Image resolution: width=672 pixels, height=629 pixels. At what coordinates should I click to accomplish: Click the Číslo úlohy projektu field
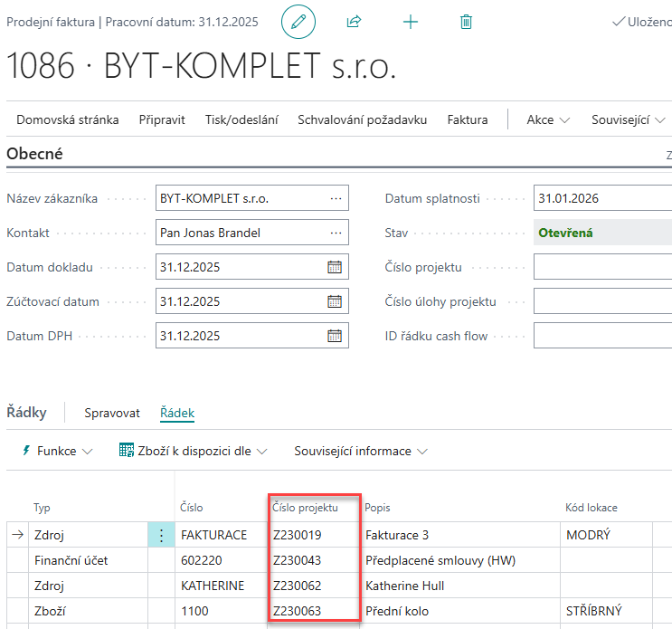(602, 301)
